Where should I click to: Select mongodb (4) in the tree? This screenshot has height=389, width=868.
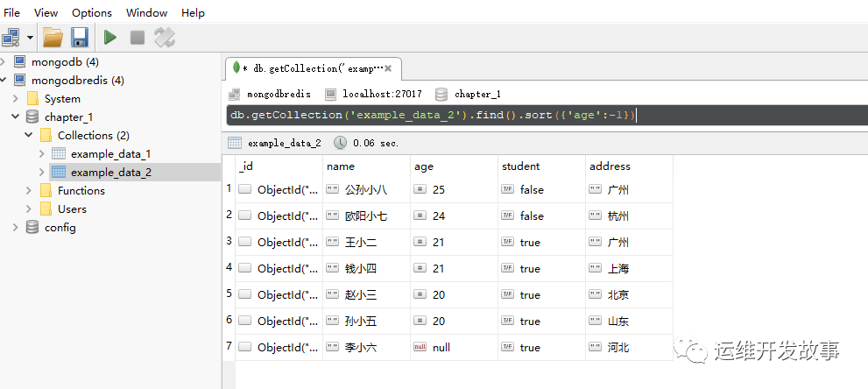point(65,62)
